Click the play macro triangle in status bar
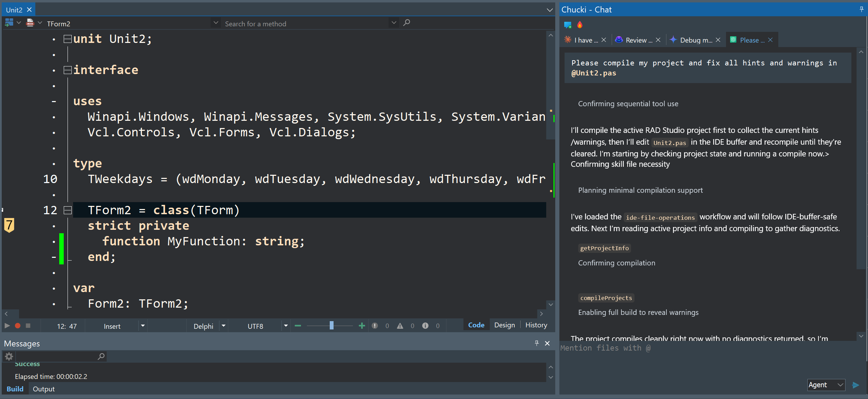 tap(7, 326)
